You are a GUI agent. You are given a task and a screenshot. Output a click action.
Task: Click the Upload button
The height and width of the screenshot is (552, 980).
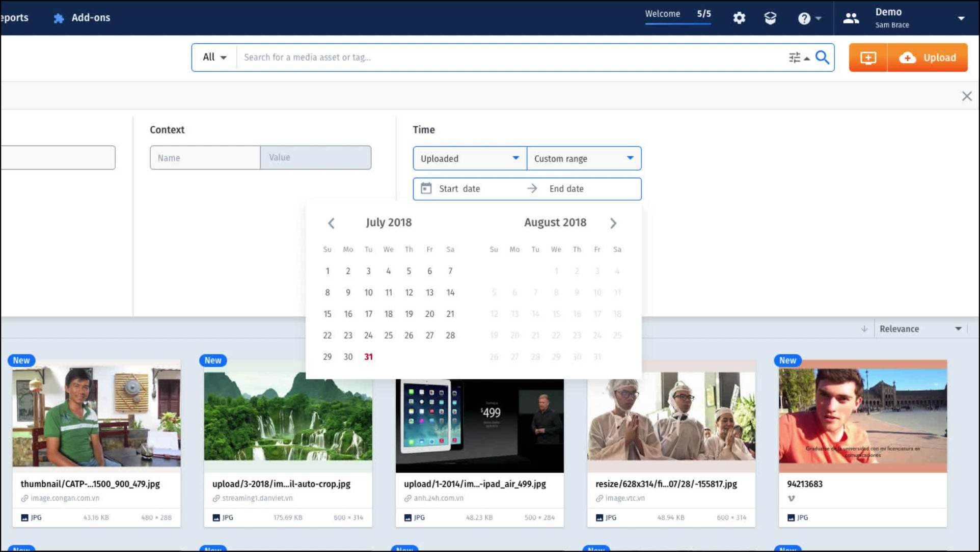click(928, 58)
